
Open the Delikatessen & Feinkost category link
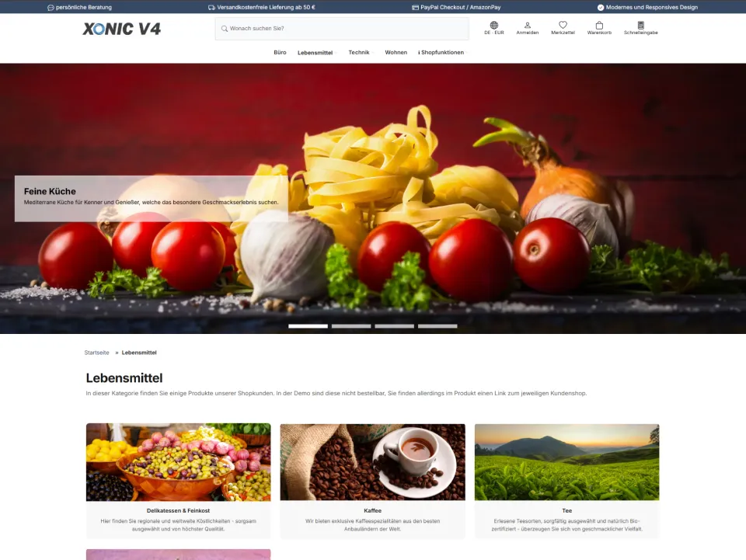click(x=178, y=510)
